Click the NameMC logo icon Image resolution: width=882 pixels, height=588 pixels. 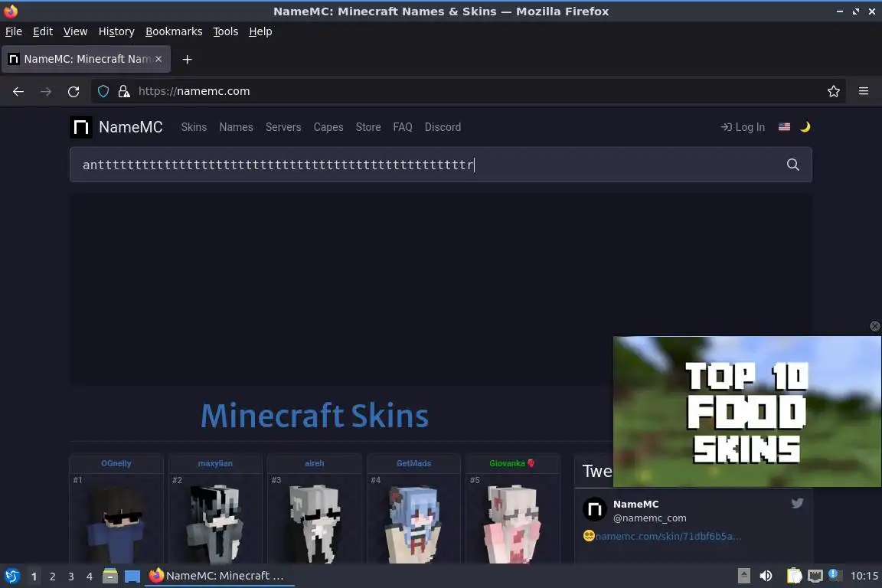point(81,127)
